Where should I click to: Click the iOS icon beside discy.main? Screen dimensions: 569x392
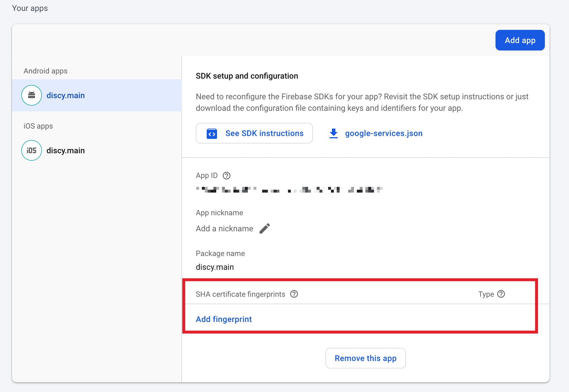[31, 150]
